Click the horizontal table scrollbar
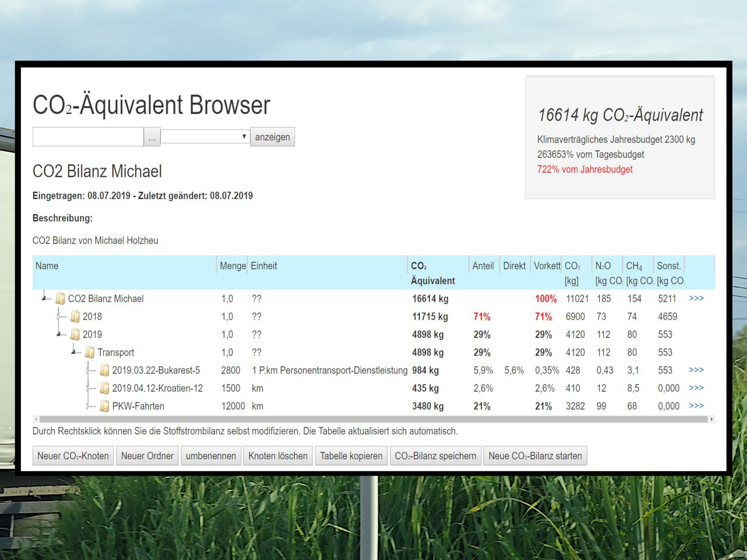 click(x=373, y=419)
